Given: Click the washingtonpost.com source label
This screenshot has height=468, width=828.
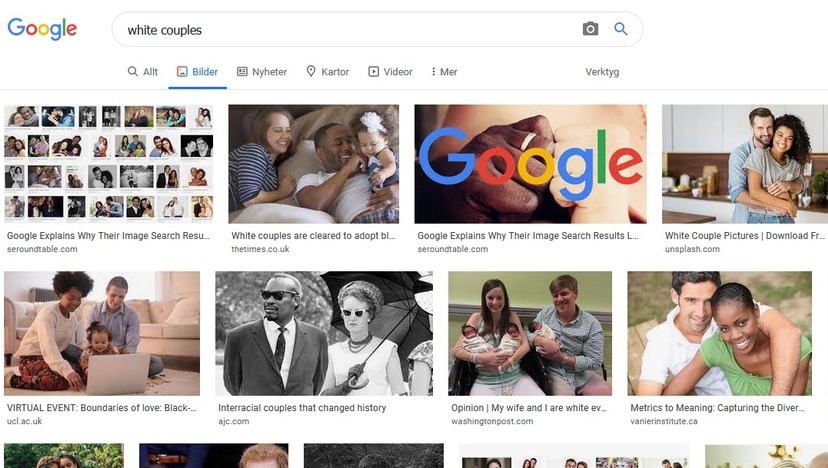Looking at the screenshot, I should [492, 421].
